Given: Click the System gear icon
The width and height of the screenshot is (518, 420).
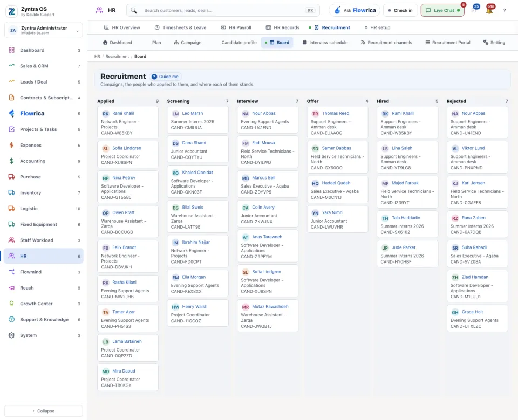Looking at the screenshot, I should point(11,335).
